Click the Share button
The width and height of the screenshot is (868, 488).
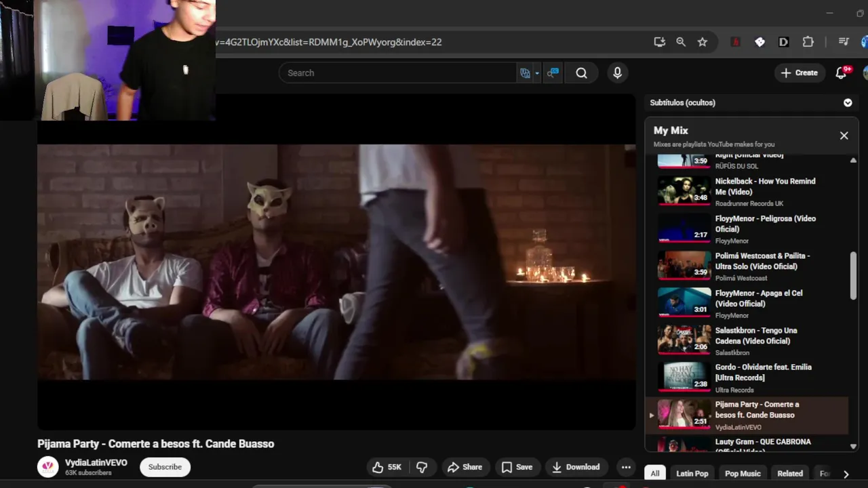[465, 467]
